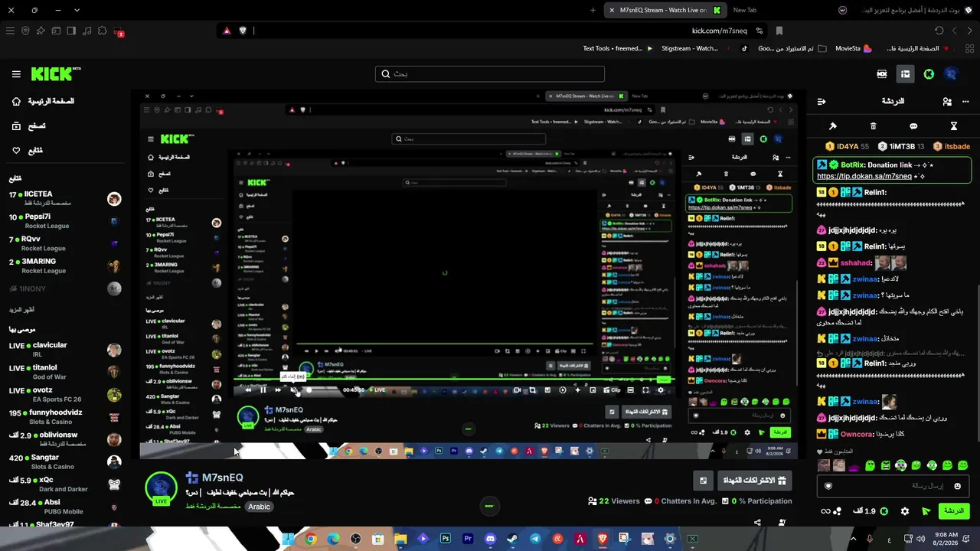Click the trash icon in the chat tools row
980x551 pixels.
click(873, 126)
